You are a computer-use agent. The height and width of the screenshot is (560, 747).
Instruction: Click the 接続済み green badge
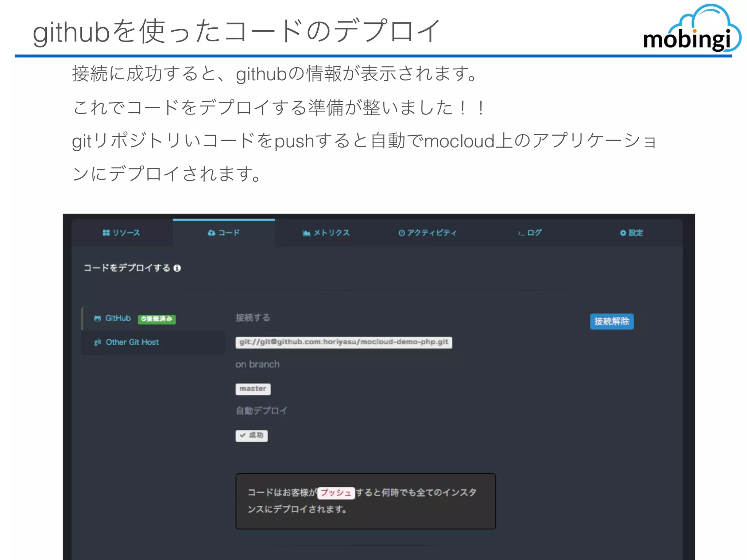(157, 319)
